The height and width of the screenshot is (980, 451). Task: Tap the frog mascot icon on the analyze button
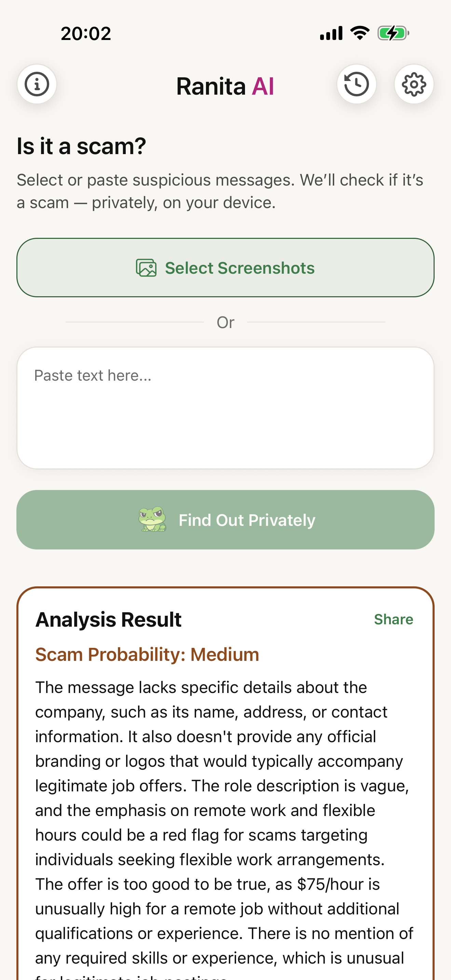(x=152, y=520)
